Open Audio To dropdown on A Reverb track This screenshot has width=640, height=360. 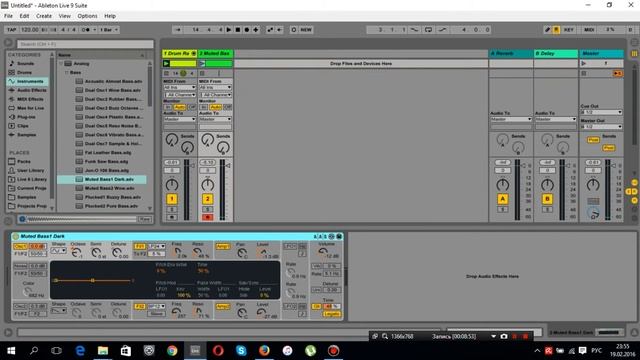point(511,119)
